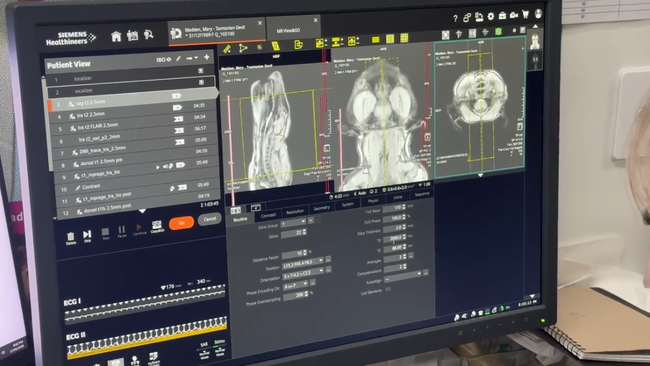The width and height of the screenshot is (650, 366).
Task: Open the patient search icon
Action: pyautogui.click(x=148, y=35)
